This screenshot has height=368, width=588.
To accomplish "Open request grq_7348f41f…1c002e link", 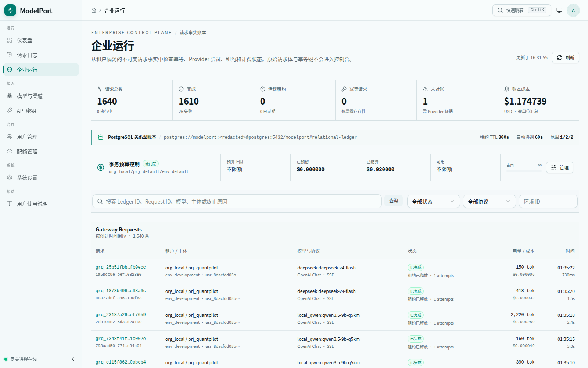I will 121,339.
